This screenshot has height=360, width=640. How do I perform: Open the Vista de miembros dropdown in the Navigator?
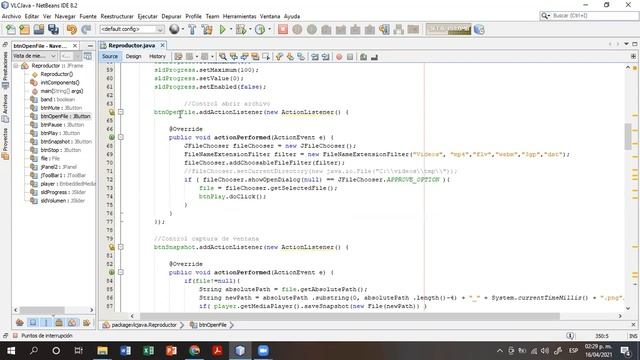point(35,56)
